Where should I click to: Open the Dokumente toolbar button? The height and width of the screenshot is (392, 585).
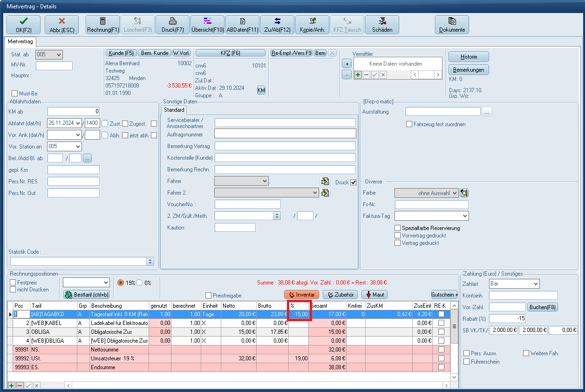point(452,25)
